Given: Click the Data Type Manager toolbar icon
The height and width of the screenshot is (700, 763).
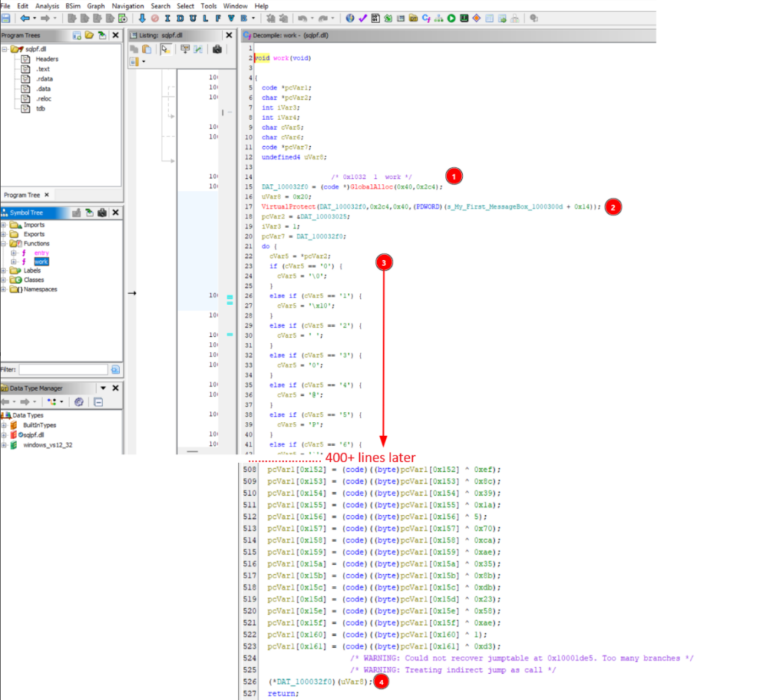Looking at the screenshot, I should [x=413, y=19].
